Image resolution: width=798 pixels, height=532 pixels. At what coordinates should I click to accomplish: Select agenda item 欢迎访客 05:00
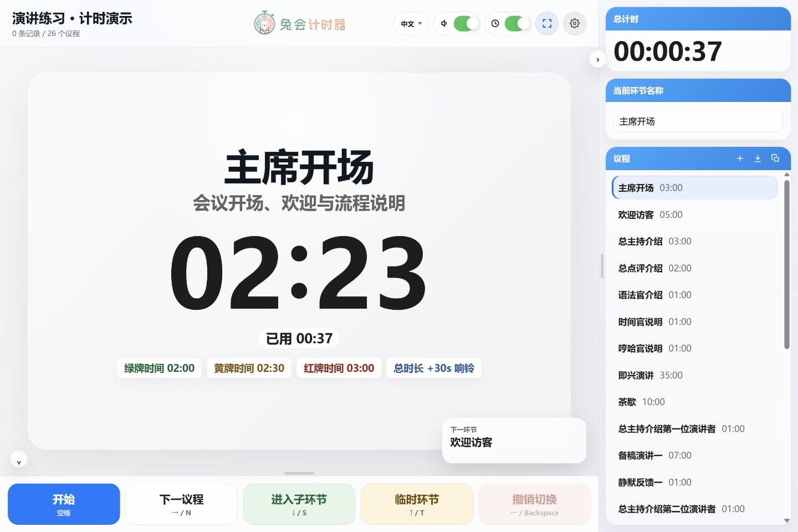[694, 214]
